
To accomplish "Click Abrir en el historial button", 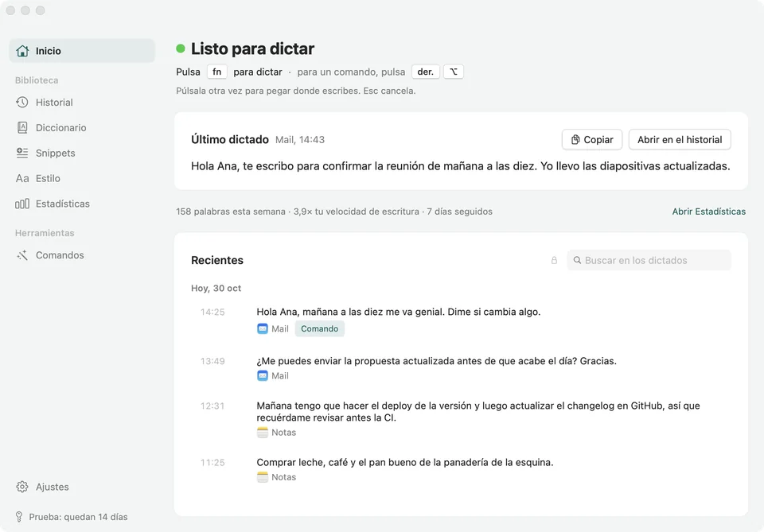I will tap(680, 140).
